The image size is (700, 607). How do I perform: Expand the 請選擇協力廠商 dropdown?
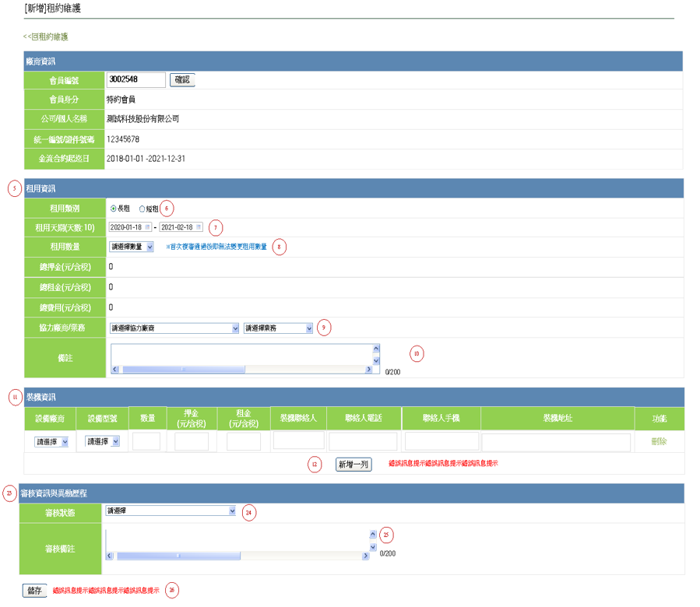point(174,328)
